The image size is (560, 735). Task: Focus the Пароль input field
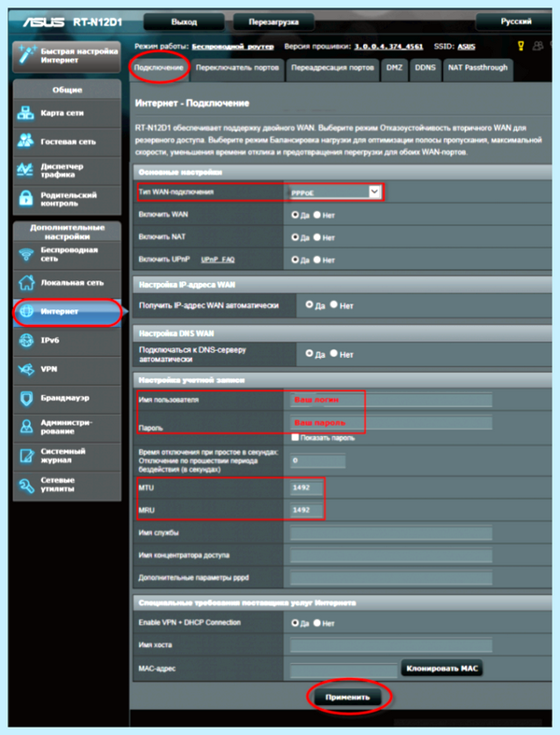tap(391, 423)
